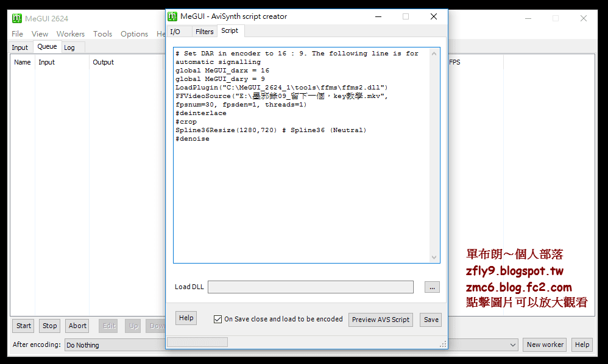The image size is (608, 364).
Task: Click the resize grip of script creator
Action: pyautogui.click(x=443, y=344)
